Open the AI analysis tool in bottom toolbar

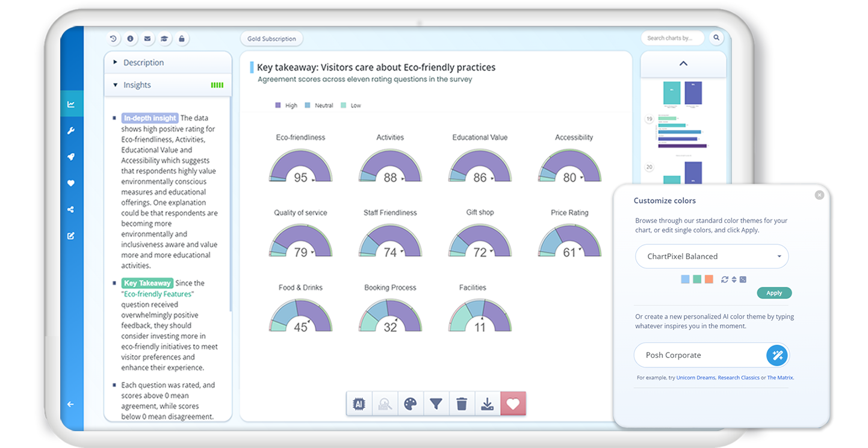[359, 404]
